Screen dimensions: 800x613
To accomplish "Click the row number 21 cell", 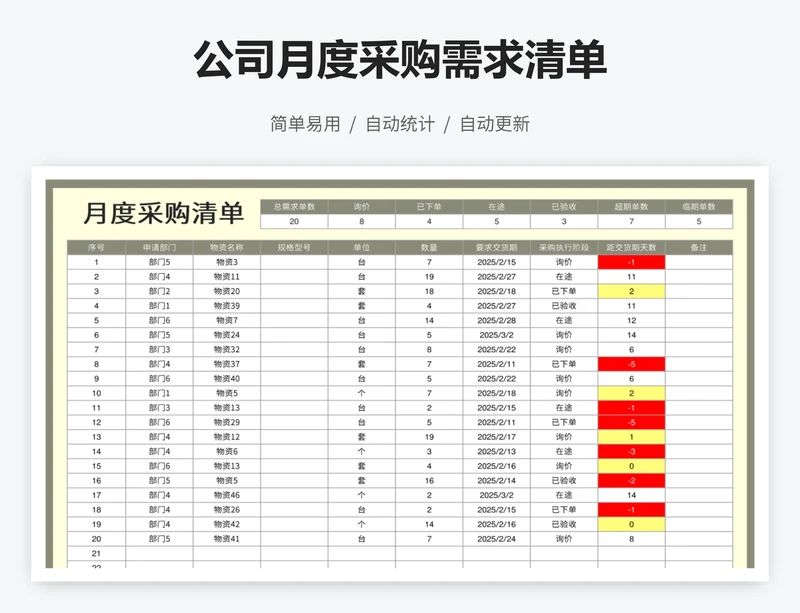I will click(96, 553).
